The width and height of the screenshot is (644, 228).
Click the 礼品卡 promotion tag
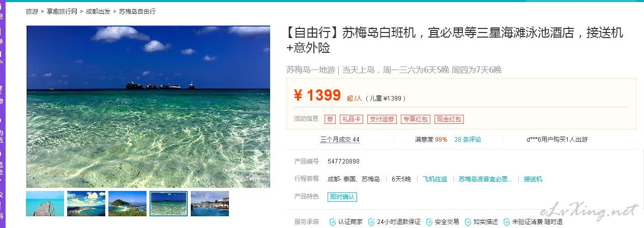(352, 119)
